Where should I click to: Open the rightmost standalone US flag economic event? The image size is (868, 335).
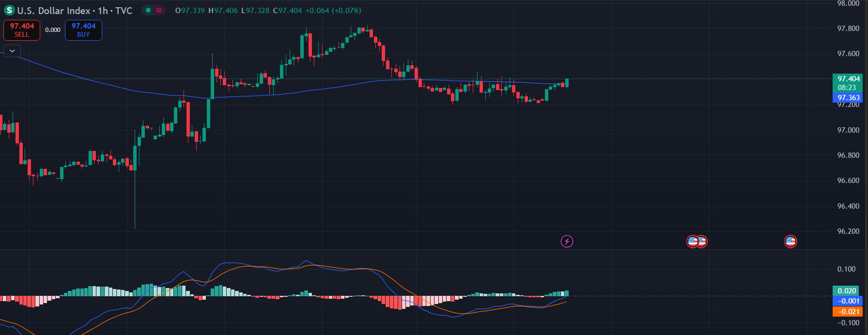pos(790,241)
